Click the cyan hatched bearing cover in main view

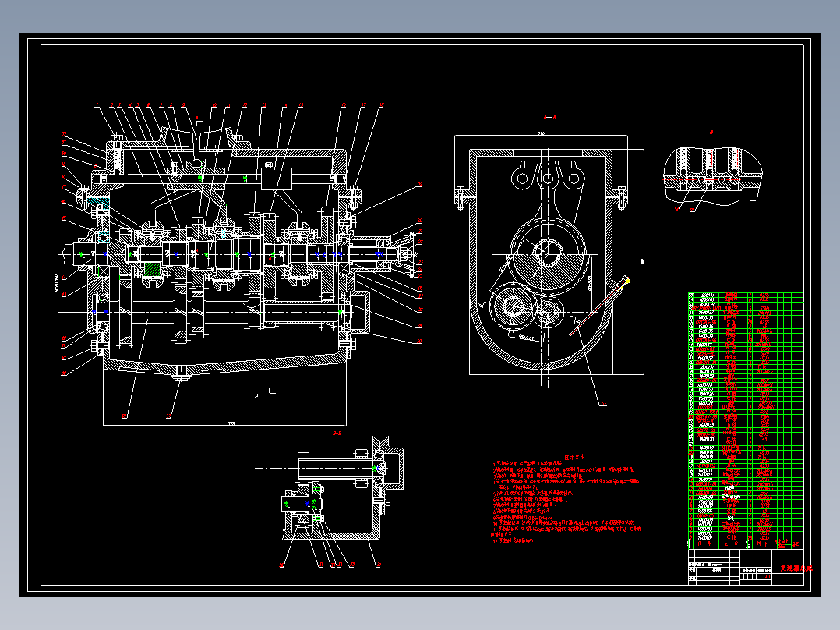point(98,202)
